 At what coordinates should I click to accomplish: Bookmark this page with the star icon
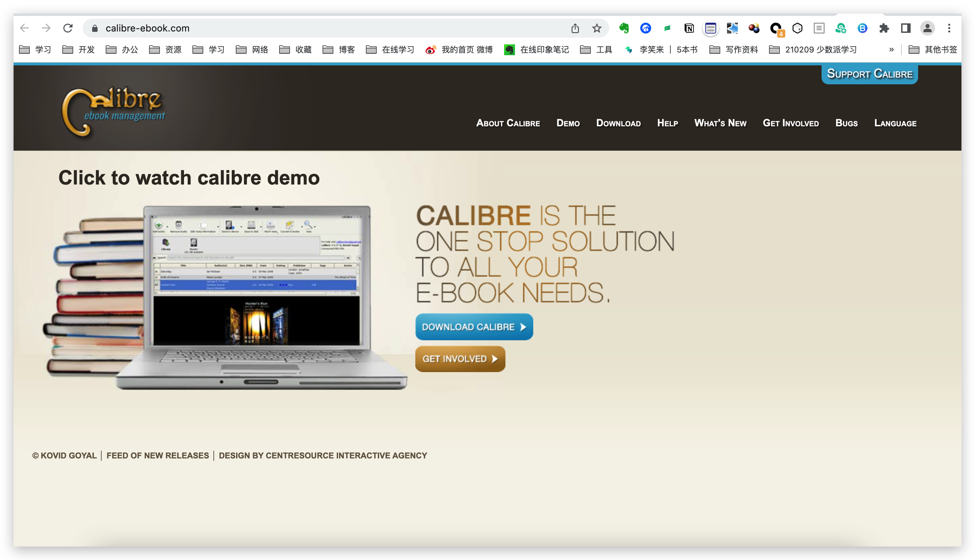click(x=597, y=28)
